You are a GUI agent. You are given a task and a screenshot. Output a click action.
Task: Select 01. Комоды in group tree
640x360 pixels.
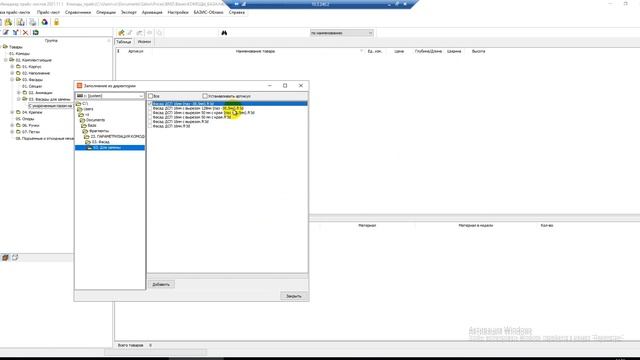pyautogui.click(x=19, y=53)
